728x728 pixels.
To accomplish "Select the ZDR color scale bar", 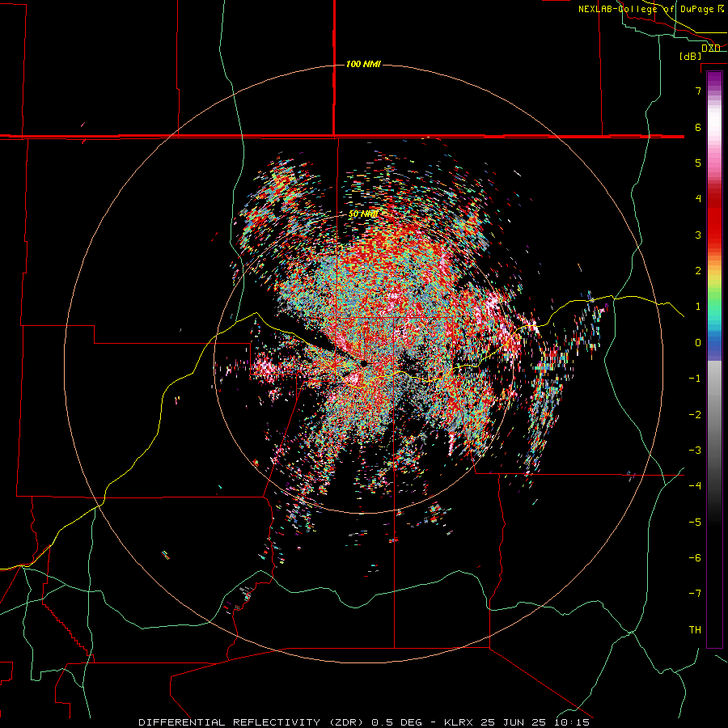I will [x=714, y=359].
